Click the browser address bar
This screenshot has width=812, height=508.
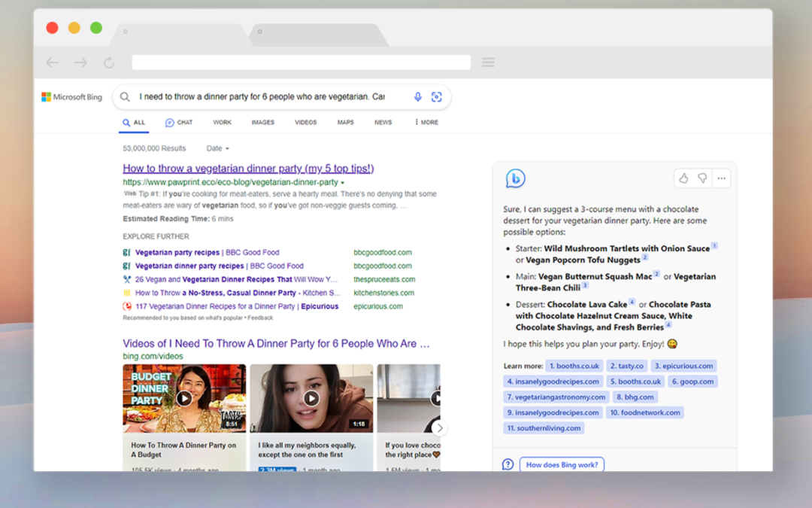pyautogui.click(x=301, y=62)
